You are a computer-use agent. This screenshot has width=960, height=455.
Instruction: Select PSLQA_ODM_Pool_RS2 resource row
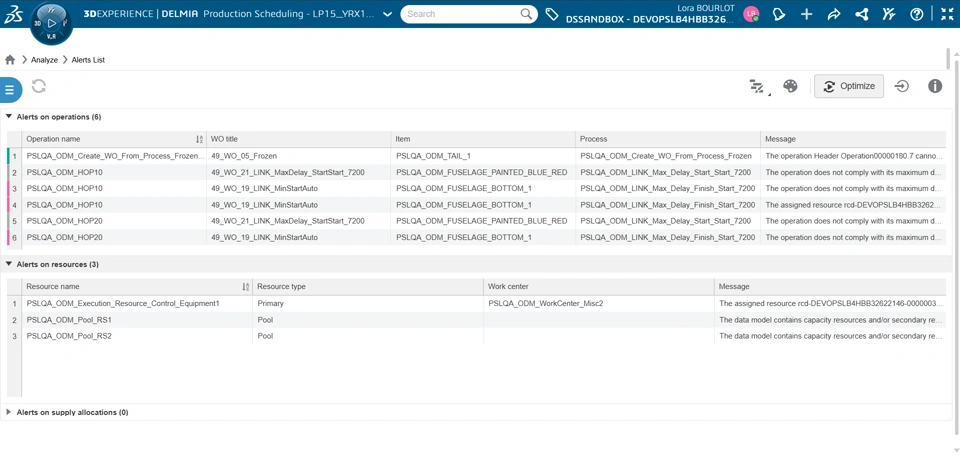pyautogui.click(x=137, y=336)
